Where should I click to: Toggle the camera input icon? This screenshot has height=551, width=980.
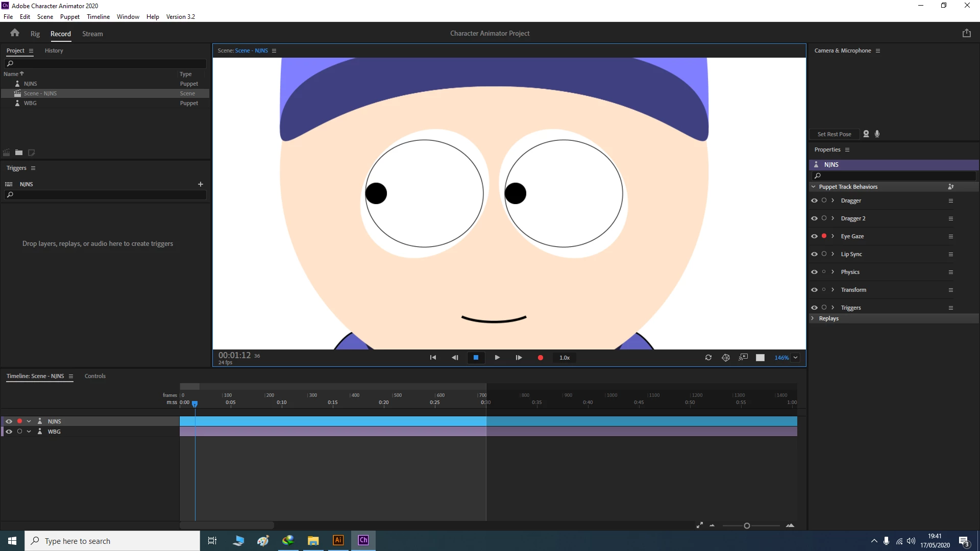coord(866,134)
